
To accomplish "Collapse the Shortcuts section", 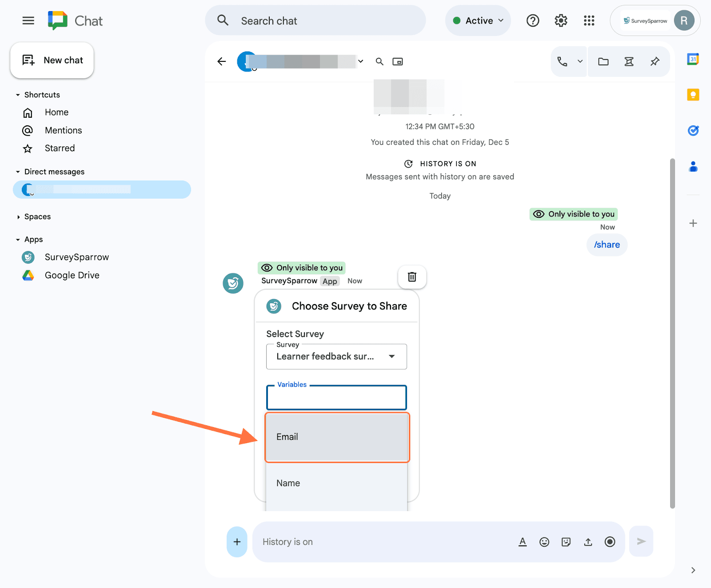I will (18, 95).
